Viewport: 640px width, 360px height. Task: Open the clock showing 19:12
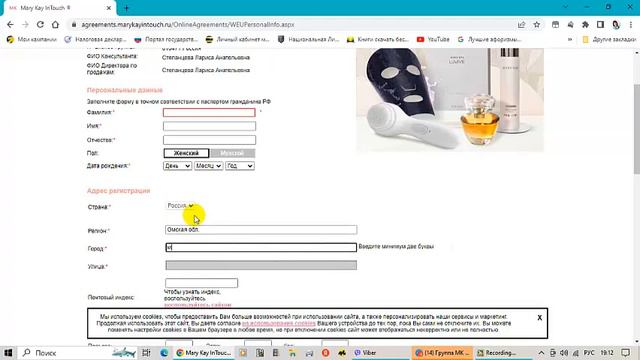pyautogui.click(x=607, y=353)
